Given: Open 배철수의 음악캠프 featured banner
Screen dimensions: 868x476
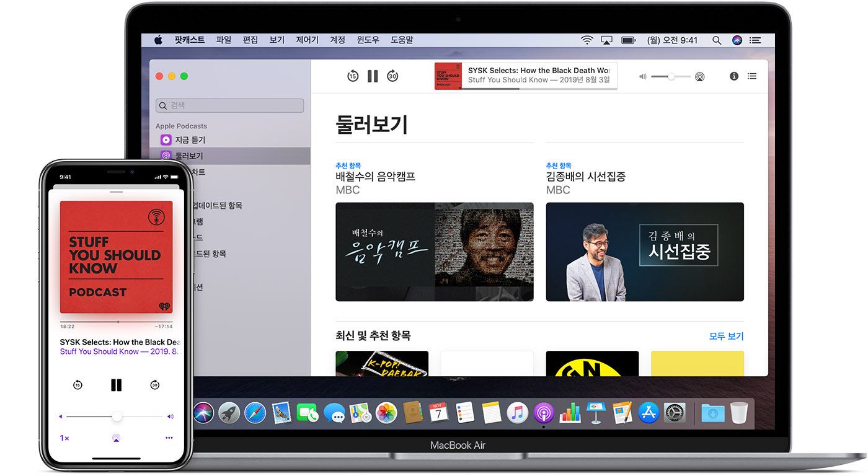Looking at the screenshot, I should tap(434, 252).
